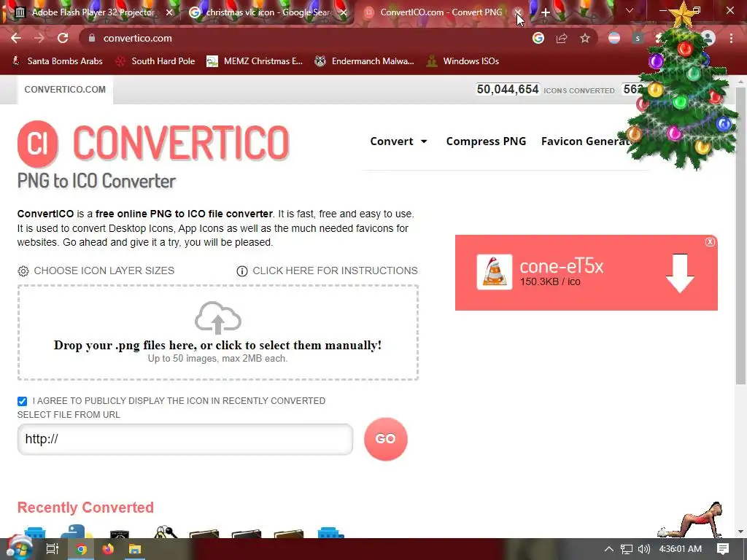This screenshot has width=747, height=560.
Task: Select the ConvertICO.com Convert PNG tab
Action: [441, 12]
